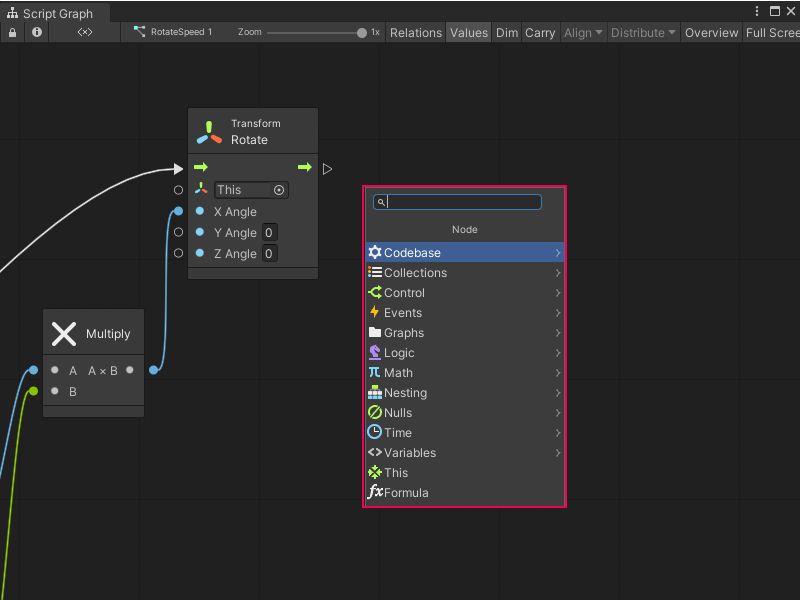Select the Logic category icon

375,353
